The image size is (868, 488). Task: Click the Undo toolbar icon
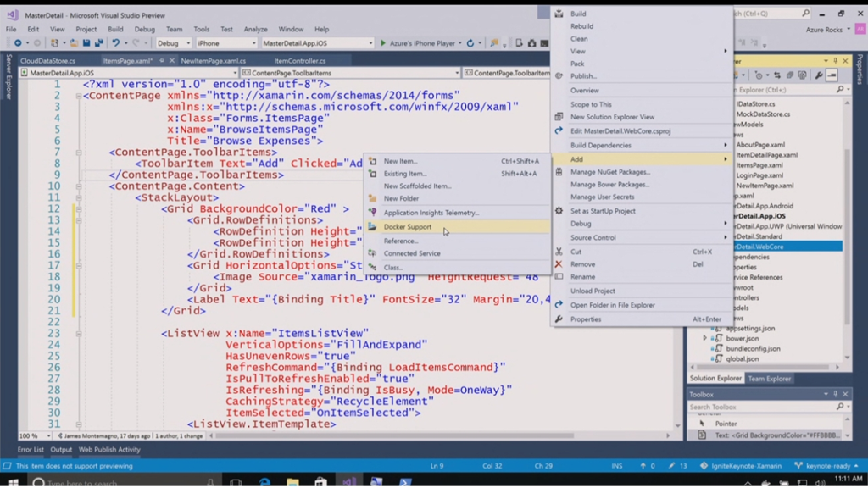coord(115,43)
